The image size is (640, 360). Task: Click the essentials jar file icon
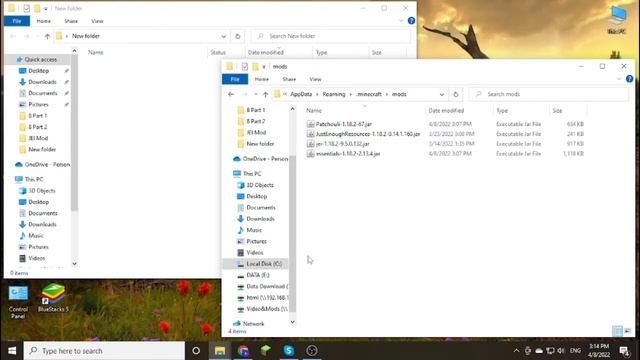(310, 153)
